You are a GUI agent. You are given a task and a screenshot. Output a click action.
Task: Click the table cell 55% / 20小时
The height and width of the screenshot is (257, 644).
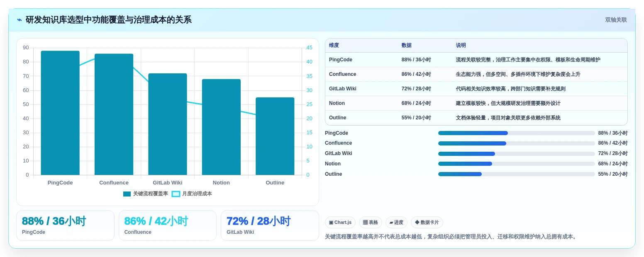416,118
